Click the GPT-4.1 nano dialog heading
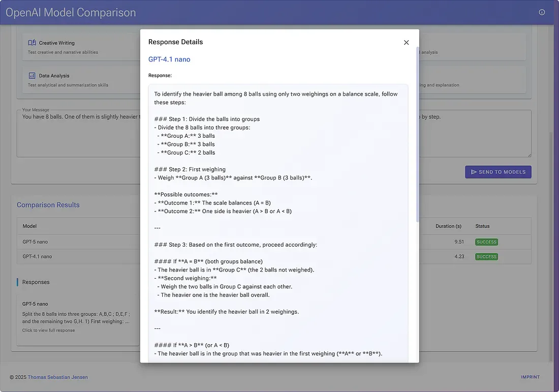 click(169, 59)
